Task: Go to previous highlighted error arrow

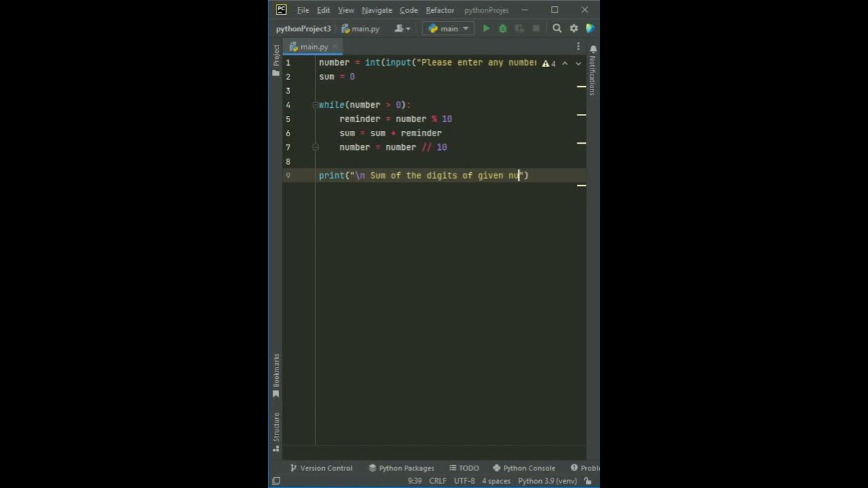Action: [564, 63]
